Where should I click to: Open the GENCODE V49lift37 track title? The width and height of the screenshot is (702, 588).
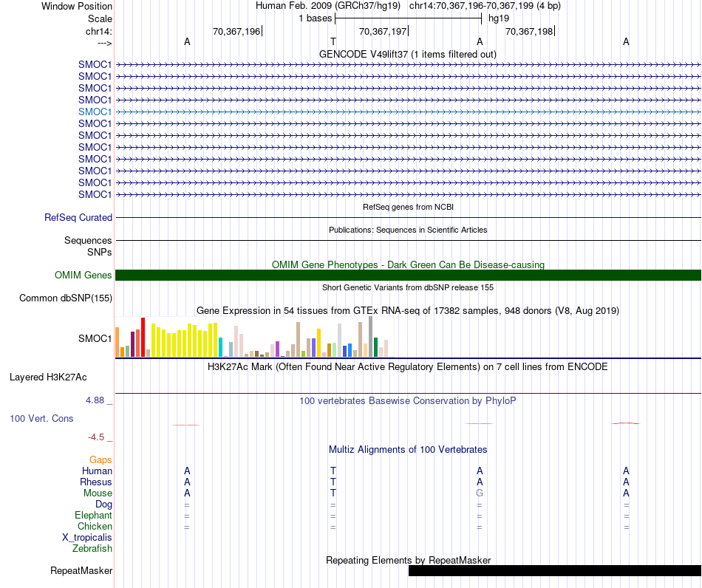tap(407, 54)
